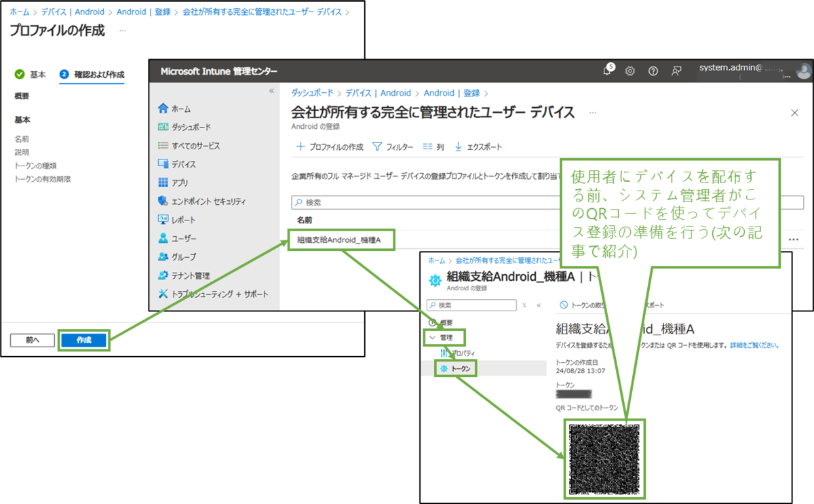
Task: Select トークン under 管理
Action: (x=456, y=368)
